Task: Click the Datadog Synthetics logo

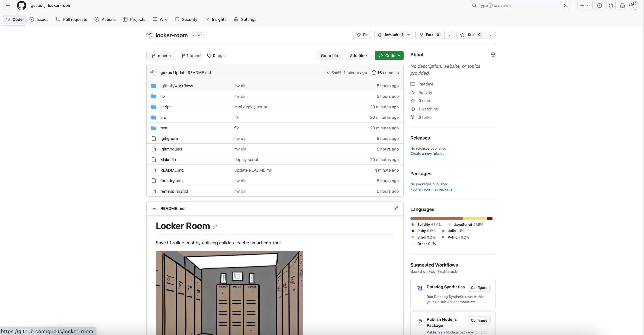Action: pyautogui.click(x=420, y=288)
